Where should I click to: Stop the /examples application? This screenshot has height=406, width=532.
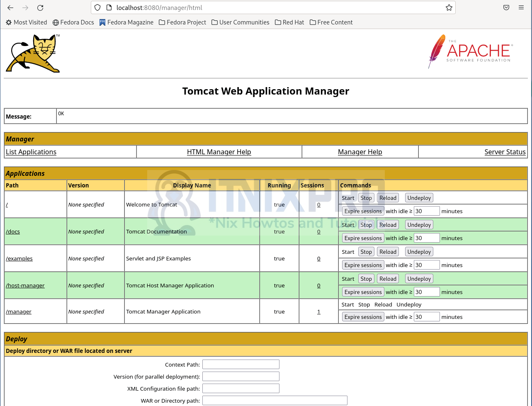tap(366, 252)
